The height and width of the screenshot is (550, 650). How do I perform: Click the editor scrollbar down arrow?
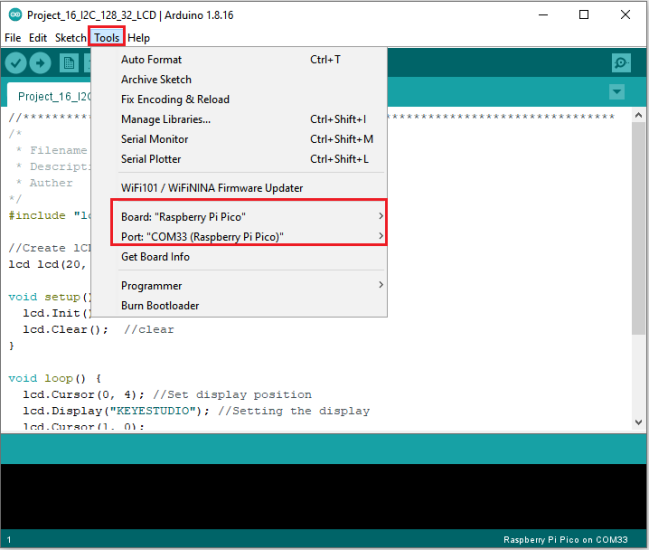point(638,422)
